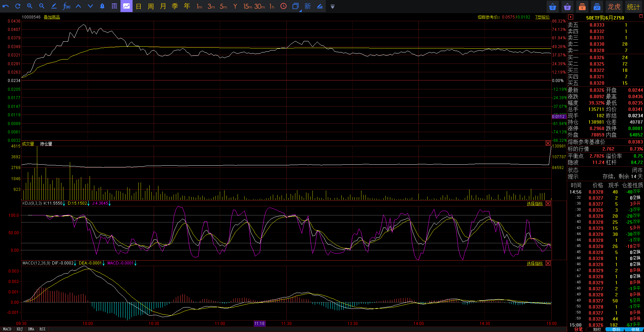Click the eraser icon next to 新
Screen dimensions: 644x332
click(x=320, y=6)
